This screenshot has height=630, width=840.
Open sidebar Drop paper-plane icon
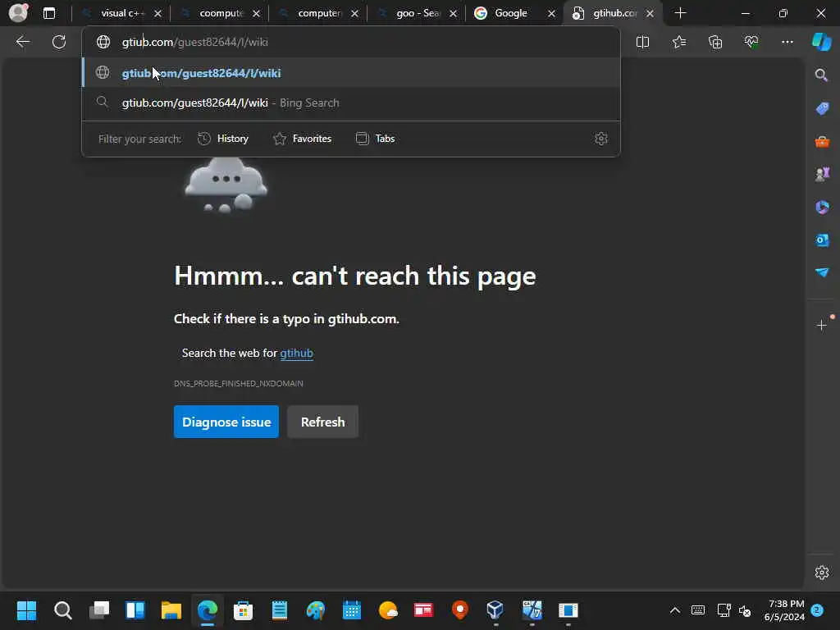pyautogui.click(x=822, y=272)
